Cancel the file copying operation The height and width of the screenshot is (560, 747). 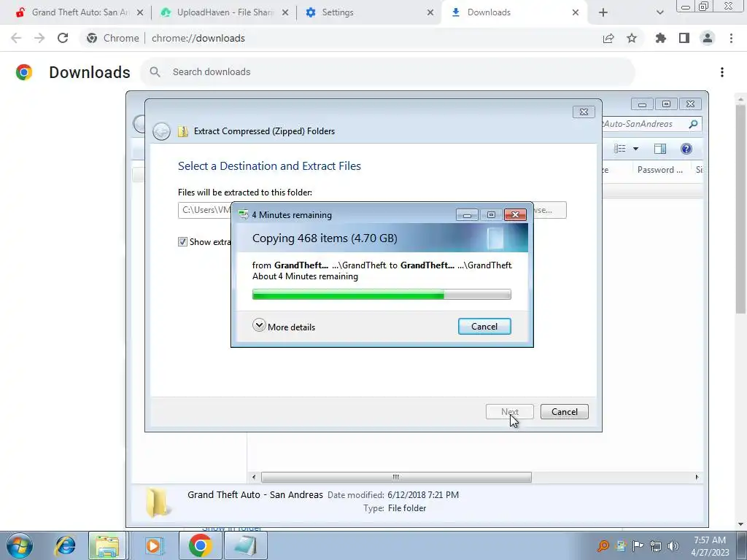pyautogui.click(x=484, y=326)
